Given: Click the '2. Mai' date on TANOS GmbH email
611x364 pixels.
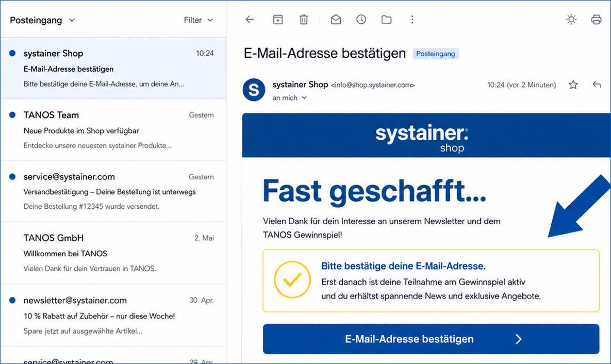Looking at the screenshot, I should click(204, 238).
